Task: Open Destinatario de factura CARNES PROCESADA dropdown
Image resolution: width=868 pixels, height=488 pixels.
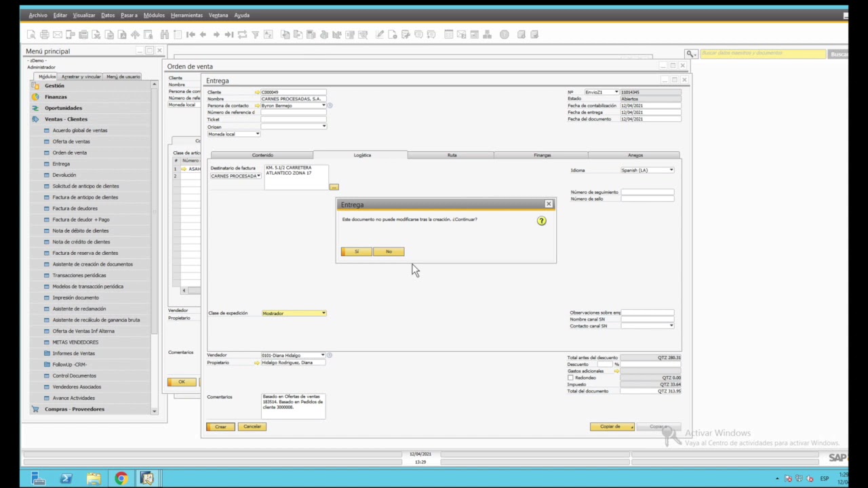Action: point(258,176)
